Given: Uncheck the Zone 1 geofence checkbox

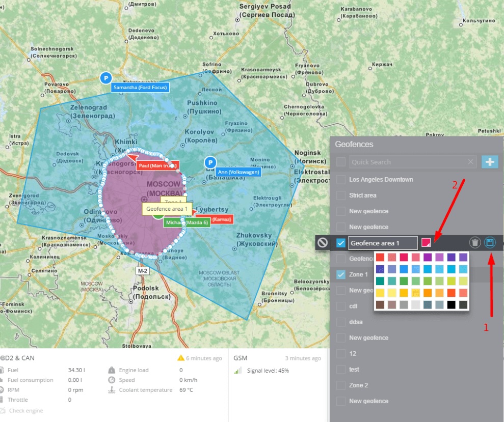Looking at the screenshot, I should [341, 274].
